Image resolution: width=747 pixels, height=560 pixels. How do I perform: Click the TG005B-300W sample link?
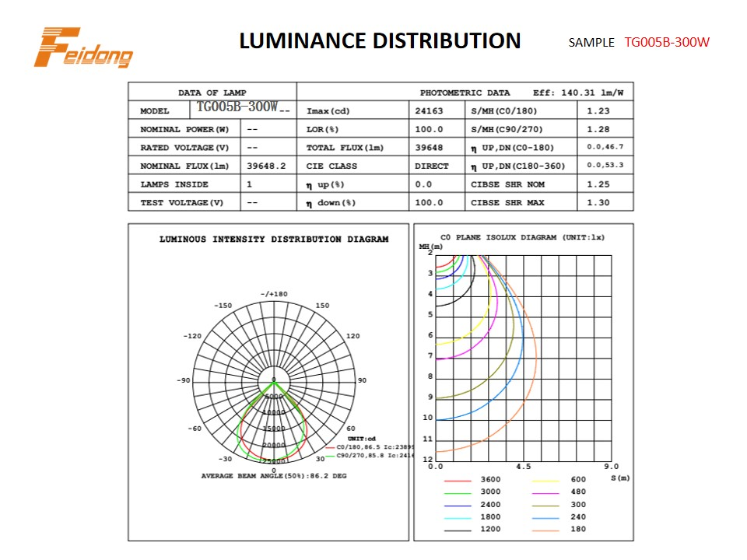[x=667, y=44]
